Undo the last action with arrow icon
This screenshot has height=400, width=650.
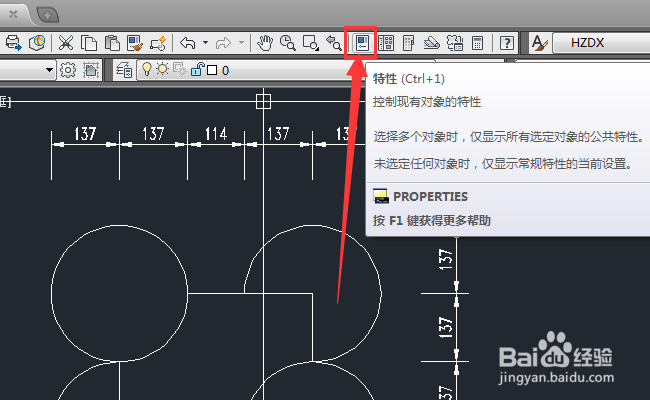188,43
